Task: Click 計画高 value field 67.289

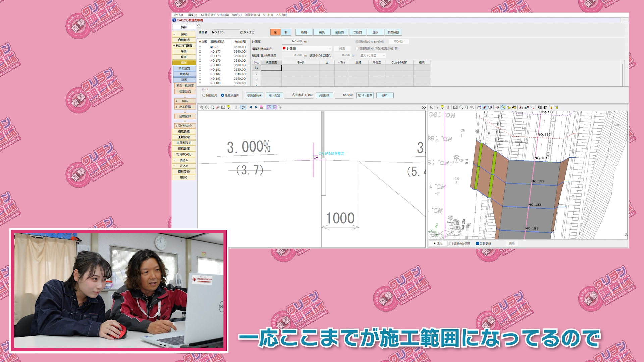Action: click(292, 41)
